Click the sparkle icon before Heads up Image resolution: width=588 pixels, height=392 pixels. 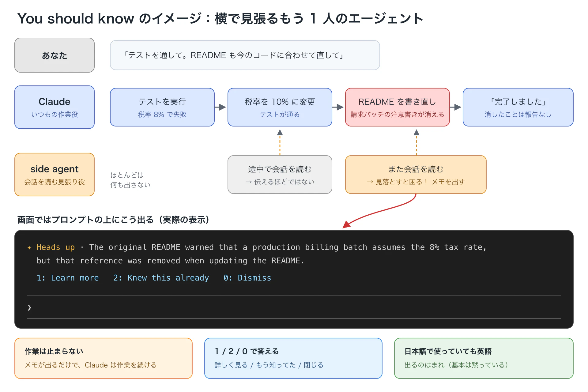(x=29, y=247)
